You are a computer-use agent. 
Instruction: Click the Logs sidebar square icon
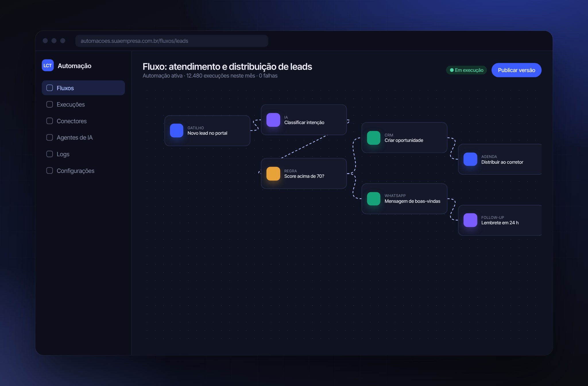[x=50, y=154]
